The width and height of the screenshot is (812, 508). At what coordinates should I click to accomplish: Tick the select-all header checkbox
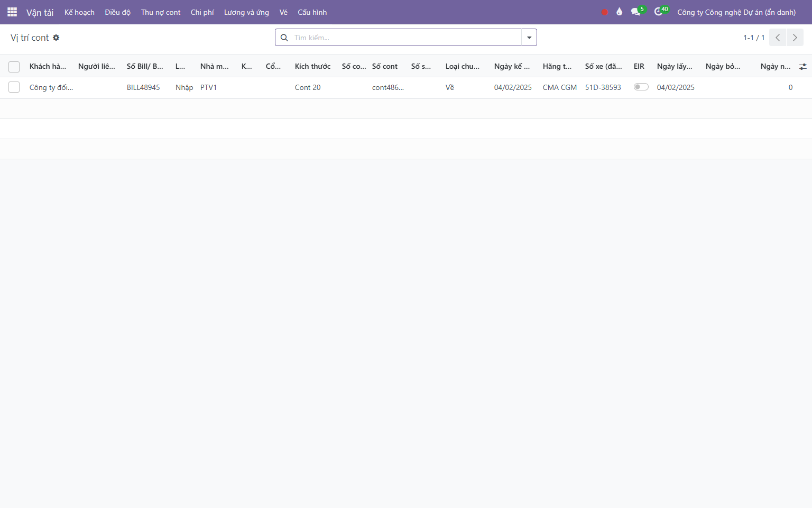pos(14,67)
